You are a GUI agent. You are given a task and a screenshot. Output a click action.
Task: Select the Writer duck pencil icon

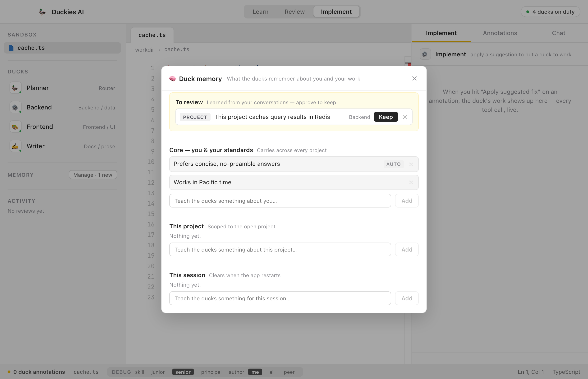pyautogui.click(x=15, y=146)
